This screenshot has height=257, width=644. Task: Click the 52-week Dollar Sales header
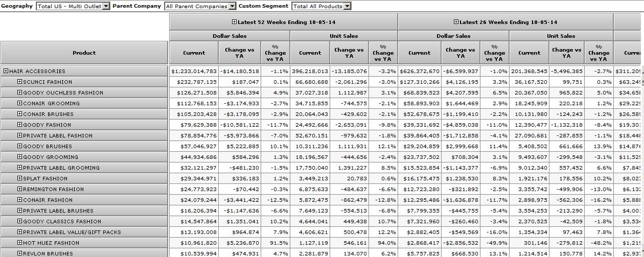click(x=229, y=36)
